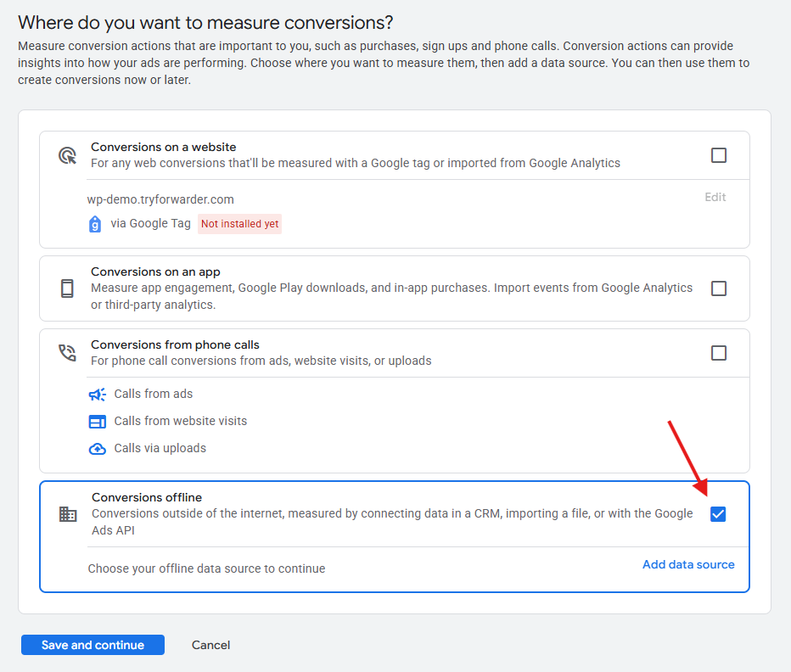791x672 pixels.
Task: Select the Conversions from phone calls heading
Action: point(175,344)
